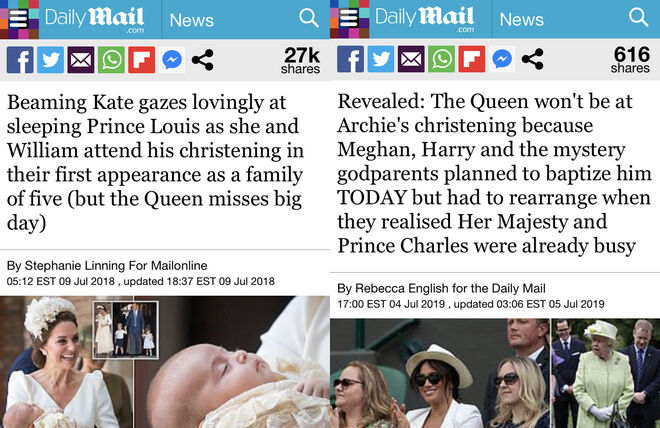
Task: Click search magnifier in right article header
Action: [x=639, y=18]
